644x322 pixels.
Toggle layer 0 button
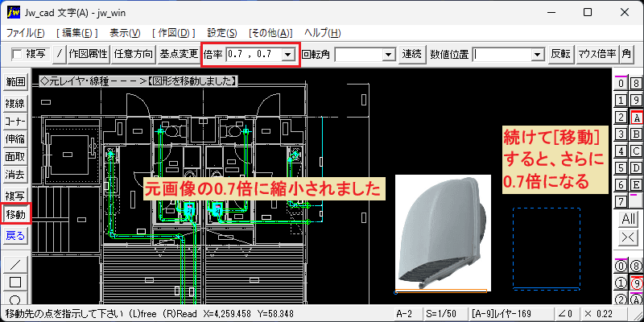[621, 84]
